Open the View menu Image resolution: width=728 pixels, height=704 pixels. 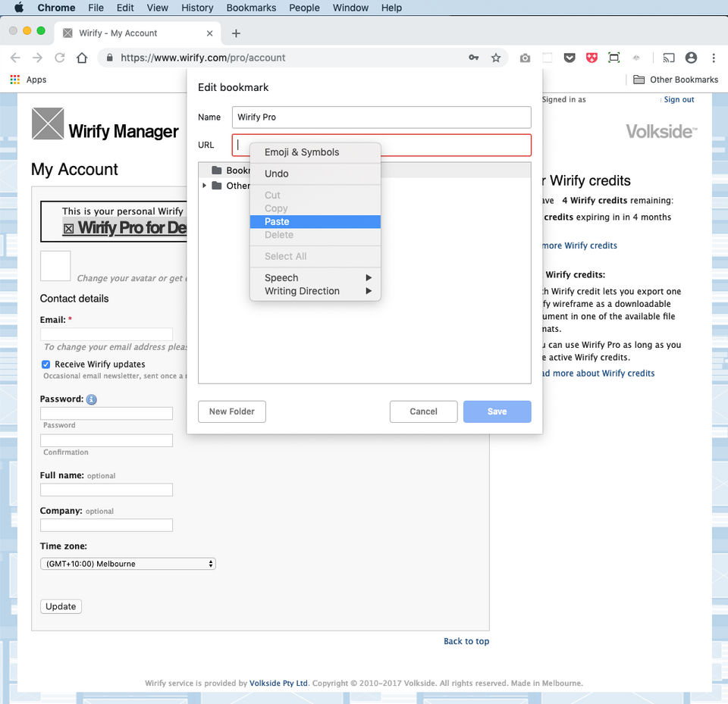click(158, 8)
